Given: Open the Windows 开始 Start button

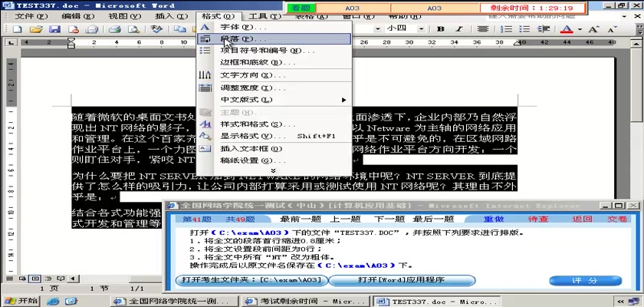Looking at the screenshot, I should 20,300.
